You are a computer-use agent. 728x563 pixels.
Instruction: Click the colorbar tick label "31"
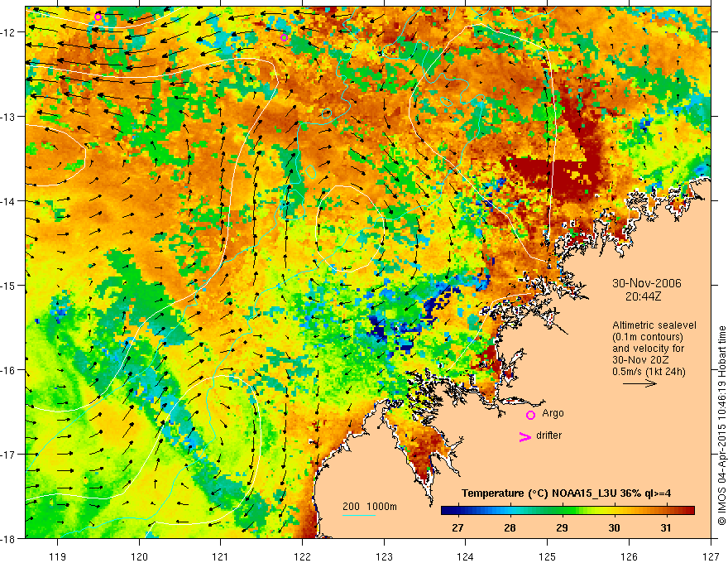pyautogui.click(x=666, y=527)
